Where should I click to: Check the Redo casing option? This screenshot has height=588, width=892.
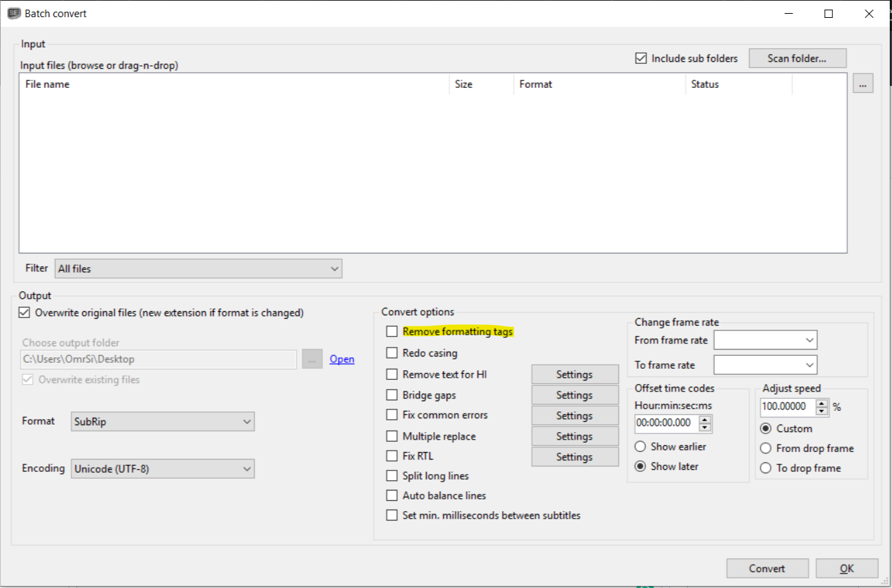[392, 352]
